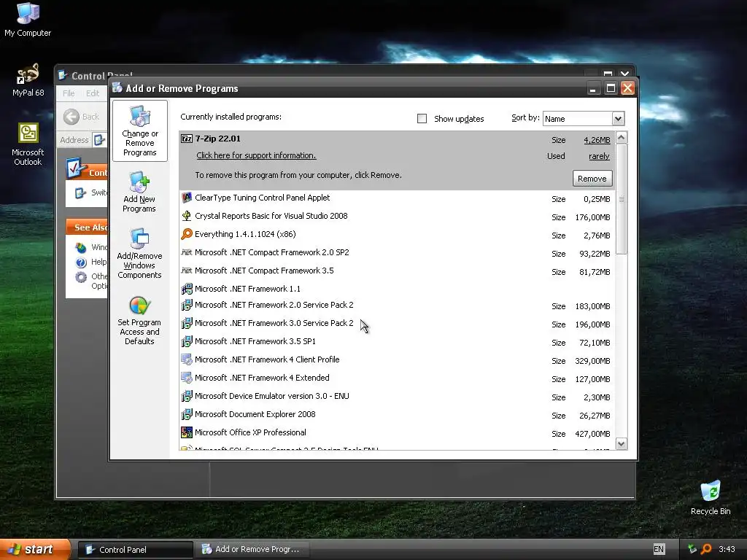747x560 pixels.
Task: Click the 427,00MB size value
Action: coord(592,434)
